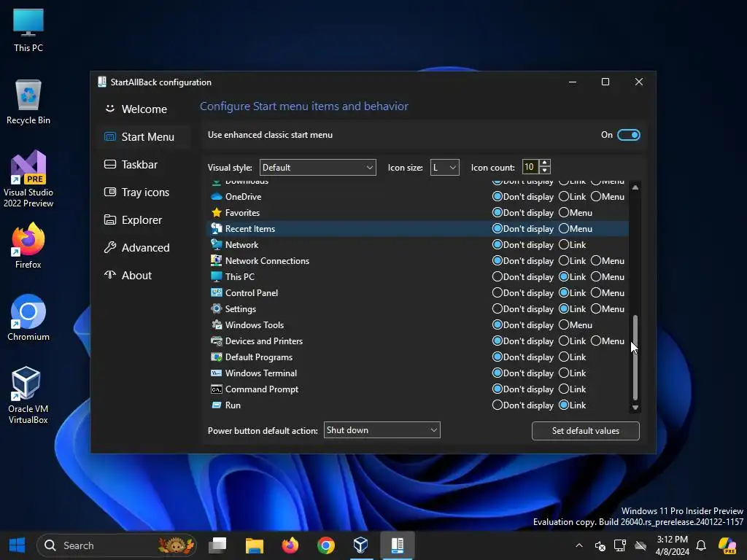Click Set default values button
Image resolution: width=747 pixels, height=560 pixels.
[x=586, y=431]
